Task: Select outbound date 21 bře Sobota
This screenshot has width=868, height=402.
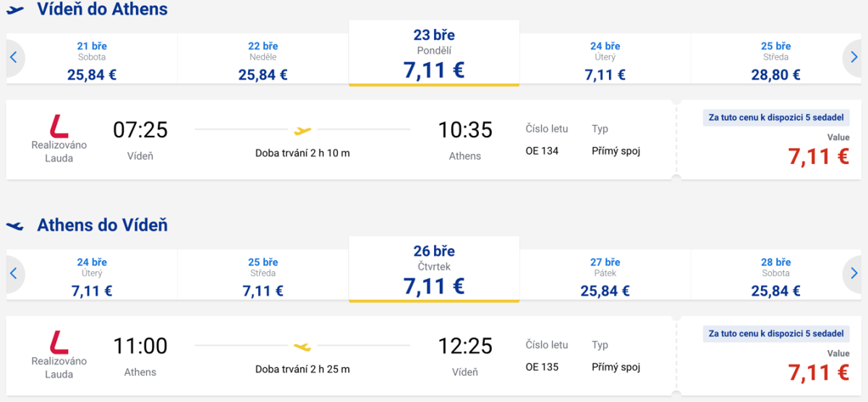Action: coord(92,60)
